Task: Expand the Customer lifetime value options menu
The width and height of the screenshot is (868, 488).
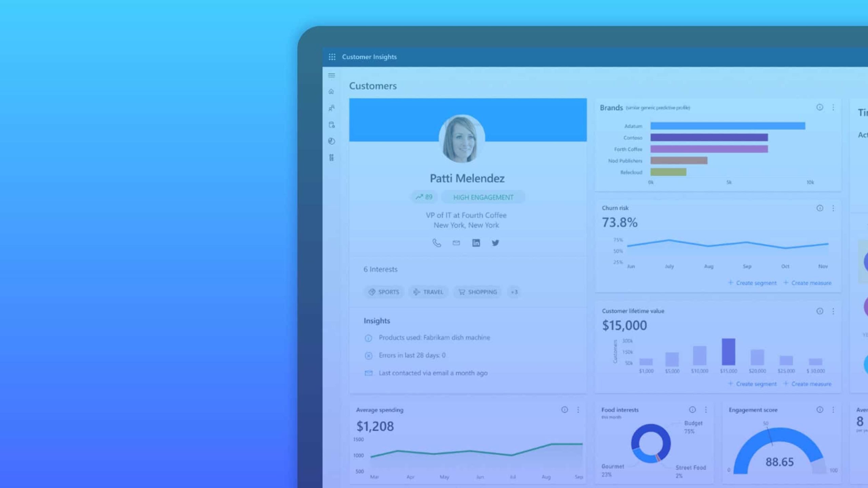Action: point(833,311)
